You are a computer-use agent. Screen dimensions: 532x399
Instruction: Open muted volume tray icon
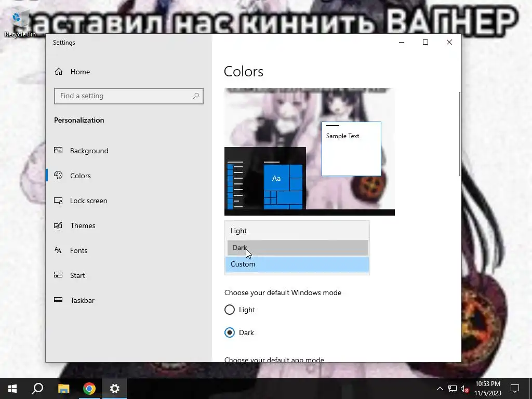coord(465,389)
